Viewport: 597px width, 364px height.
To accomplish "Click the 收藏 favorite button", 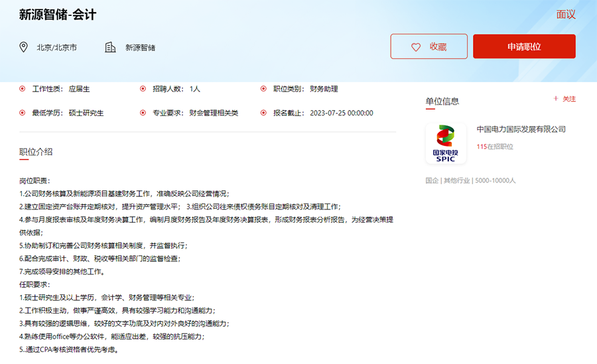I will pos(429,46).
